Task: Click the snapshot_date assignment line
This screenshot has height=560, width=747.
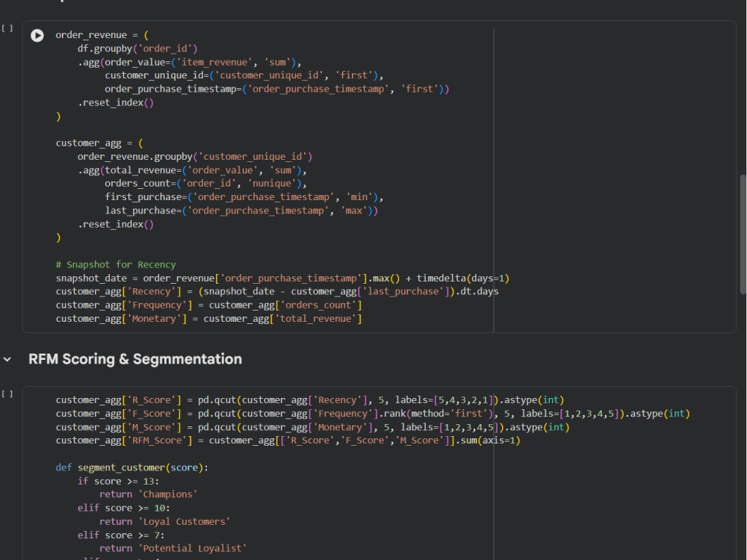Action: [282, 278]
